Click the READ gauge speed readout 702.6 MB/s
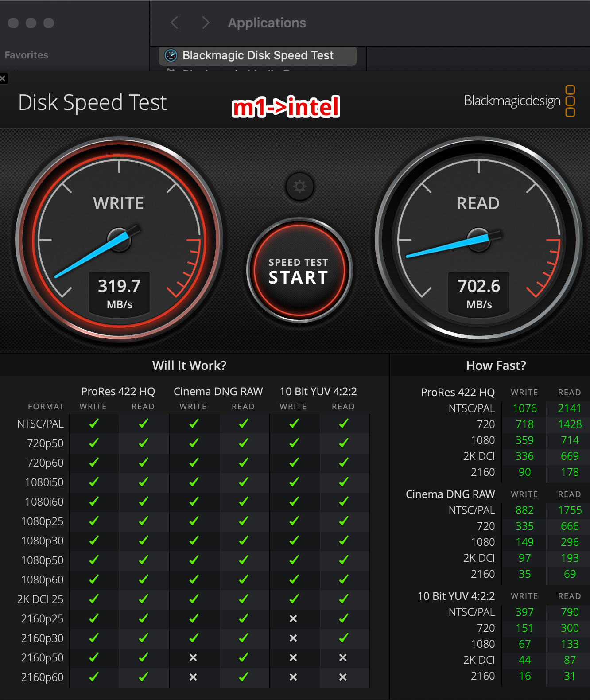 (479, 293)
